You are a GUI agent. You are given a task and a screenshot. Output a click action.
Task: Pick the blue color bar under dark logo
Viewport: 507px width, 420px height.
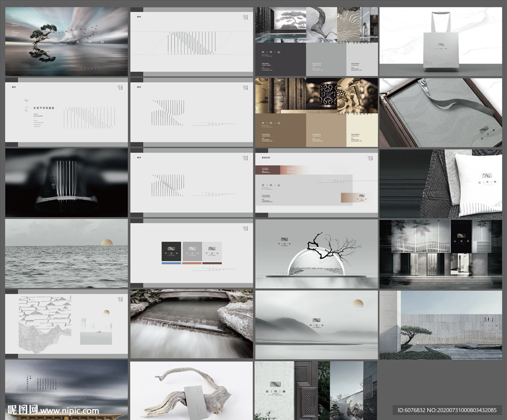coord(171,263)
